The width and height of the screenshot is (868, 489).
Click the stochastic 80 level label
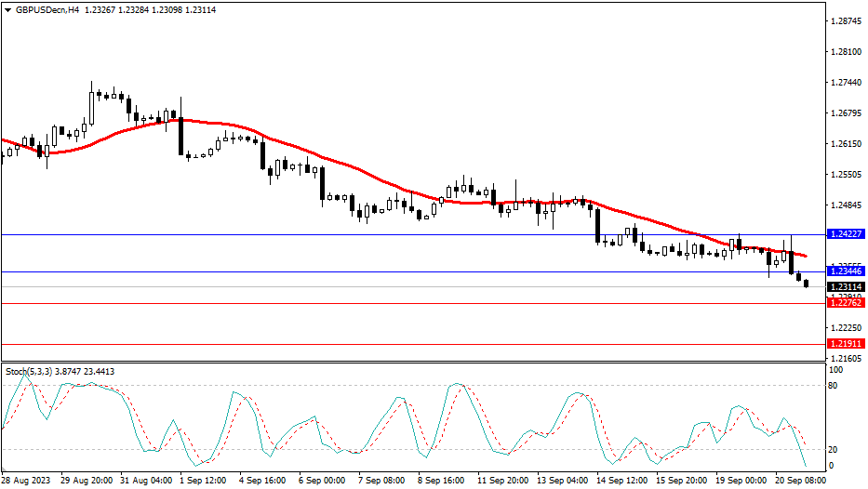835,385
